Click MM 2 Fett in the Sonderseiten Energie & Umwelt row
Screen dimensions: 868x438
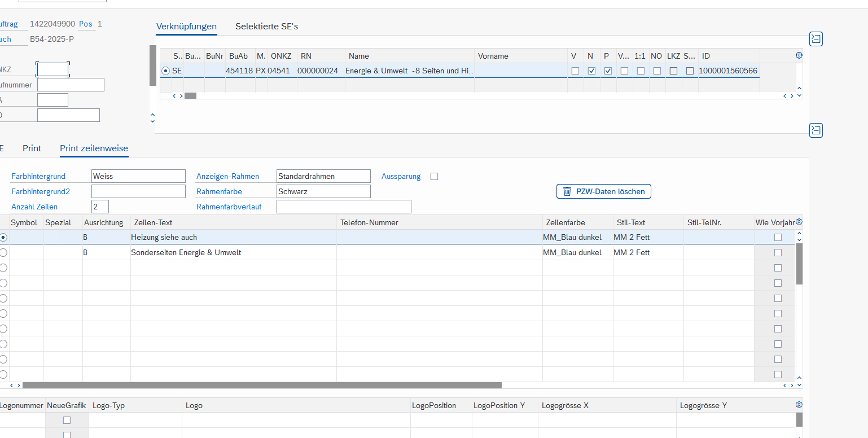point(632,253)
